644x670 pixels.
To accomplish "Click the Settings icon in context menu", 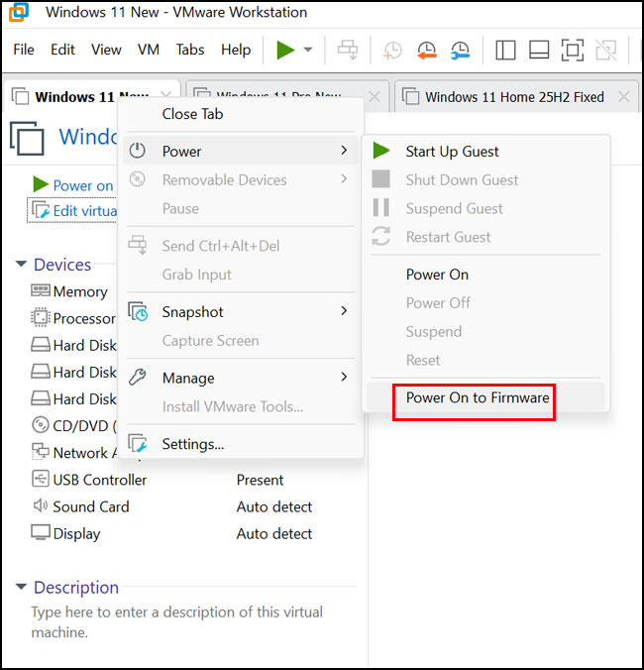I will 138,444.
